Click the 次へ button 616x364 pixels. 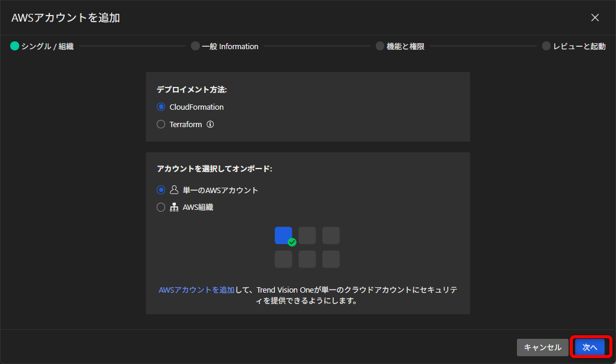click(x=590, y=347)
